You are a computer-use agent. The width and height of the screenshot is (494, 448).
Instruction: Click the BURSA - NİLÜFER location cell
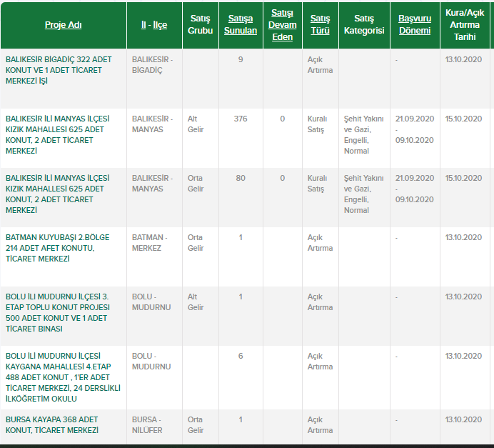click(x=147, y=424)
